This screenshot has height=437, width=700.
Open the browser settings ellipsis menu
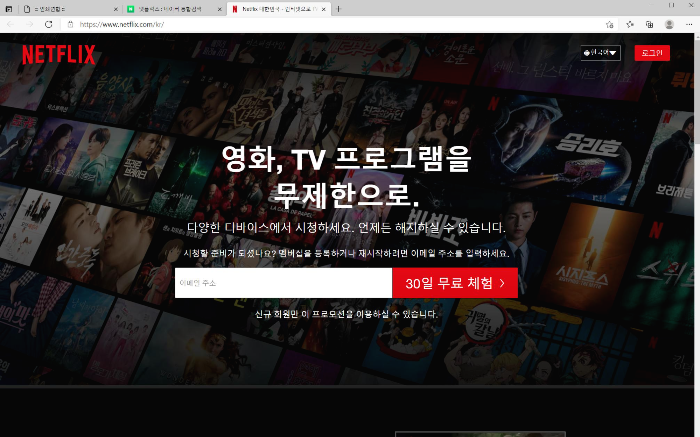coord(689,25)
